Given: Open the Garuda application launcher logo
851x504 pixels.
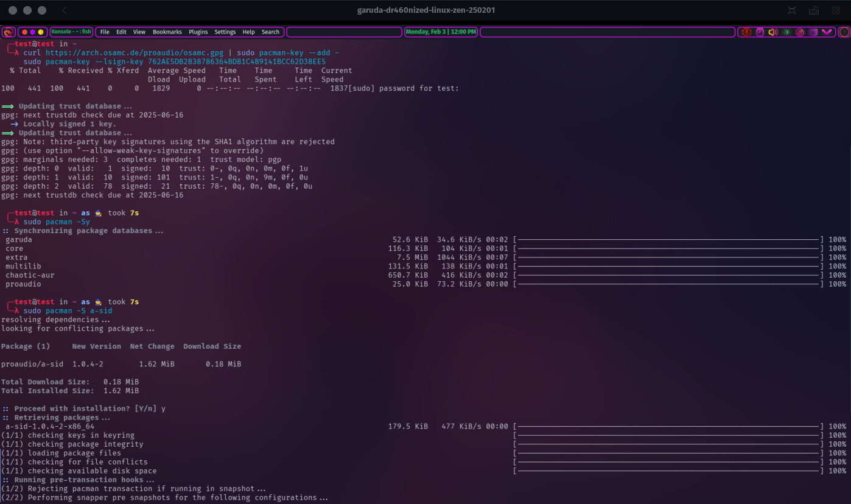Looking at the screenshot, I should (8, 32).
